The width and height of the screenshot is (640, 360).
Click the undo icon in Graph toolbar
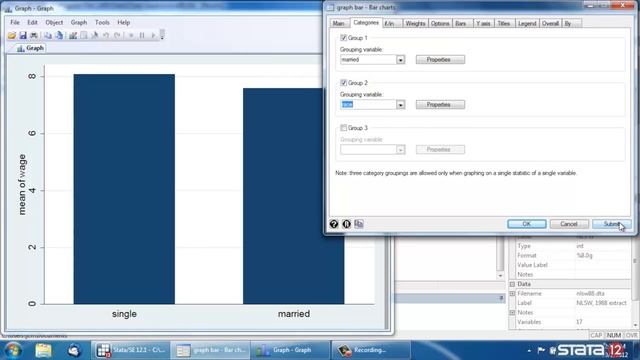[x=106, y=36]
